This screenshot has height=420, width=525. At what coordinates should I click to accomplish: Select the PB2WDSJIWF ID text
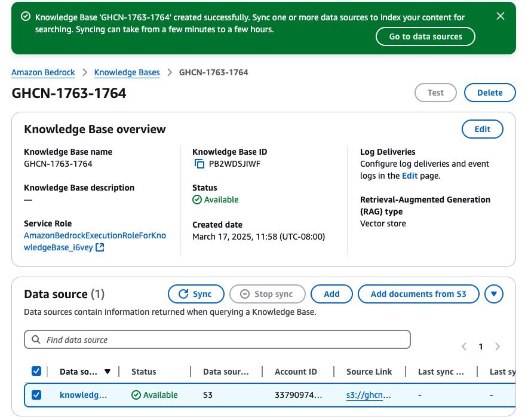point(235,164)
